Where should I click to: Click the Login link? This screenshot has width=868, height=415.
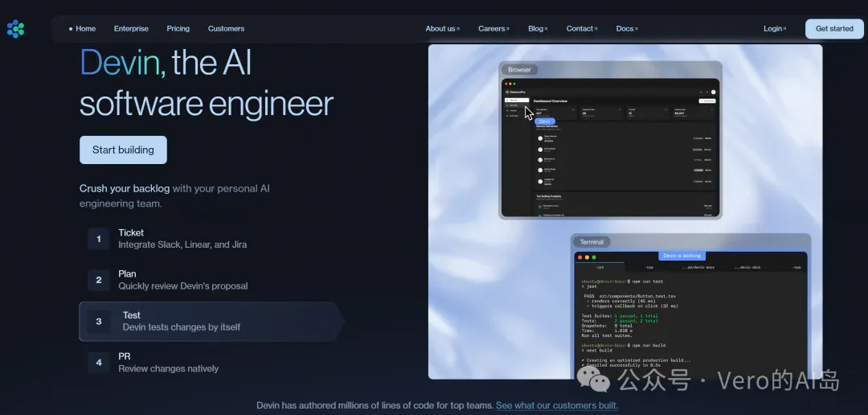click(775, 29)
